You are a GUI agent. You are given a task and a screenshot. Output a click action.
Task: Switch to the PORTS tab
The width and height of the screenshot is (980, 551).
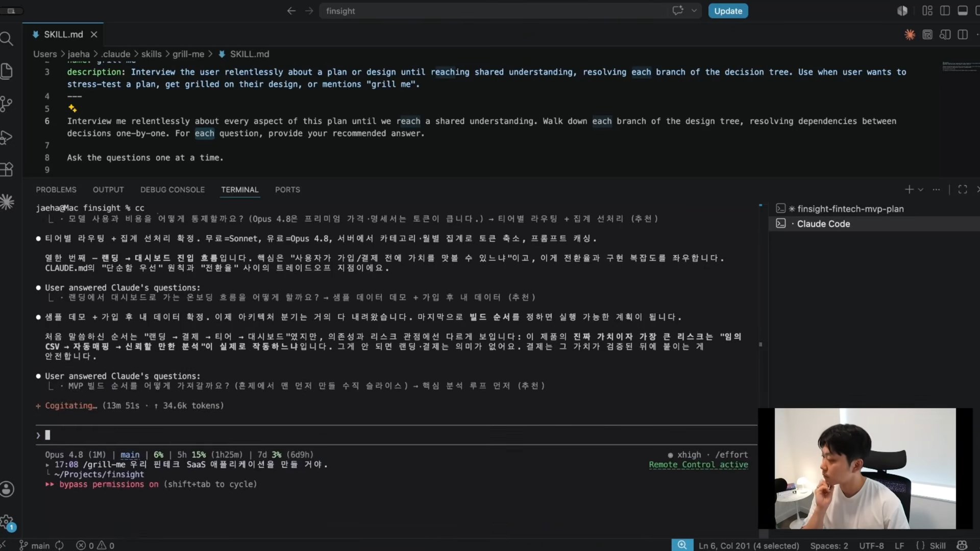(x=287, y=189)
